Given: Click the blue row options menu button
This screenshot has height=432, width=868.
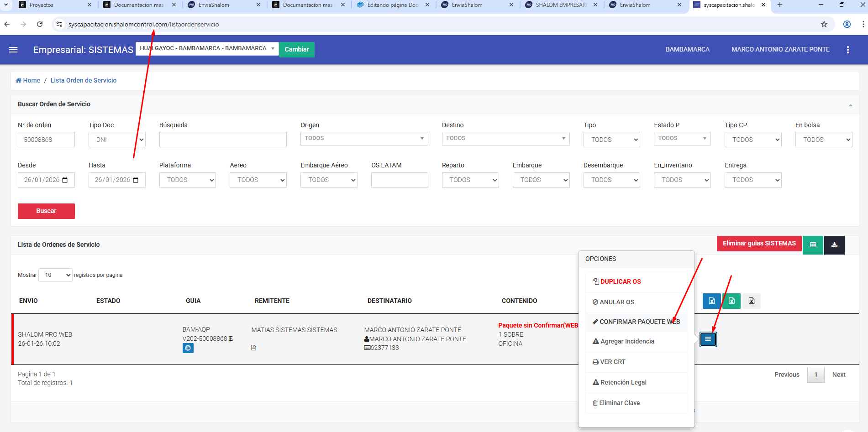Looking at the screenshot, I should 708,339.
